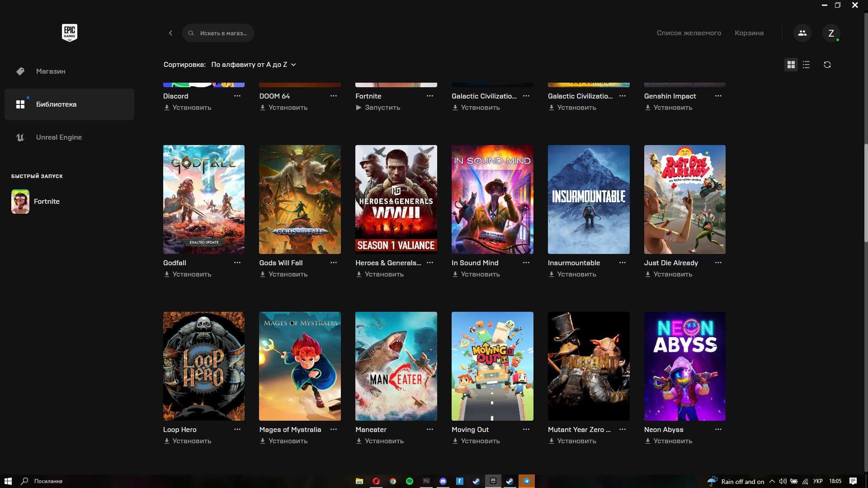Viewport: 868px width, 488px height.
Task: Open Telegram on the taskbar
Action: [x=527, y=481]
